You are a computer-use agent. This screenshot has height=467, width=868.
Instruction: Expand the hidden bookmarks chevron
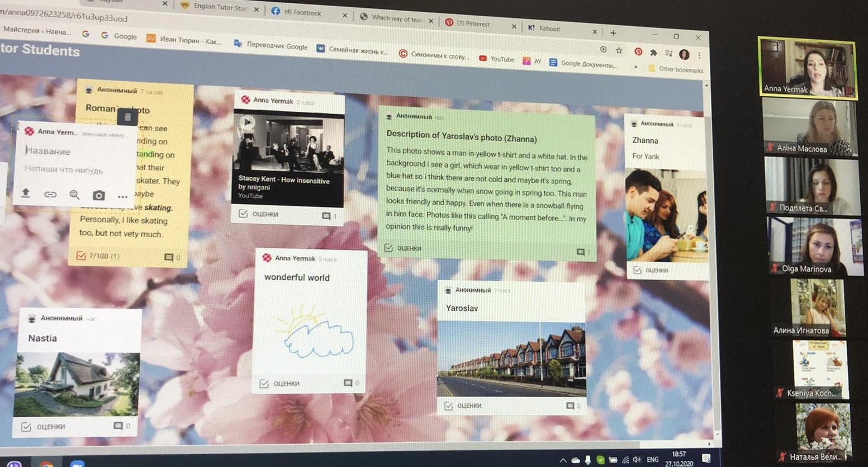coord(635,67)
